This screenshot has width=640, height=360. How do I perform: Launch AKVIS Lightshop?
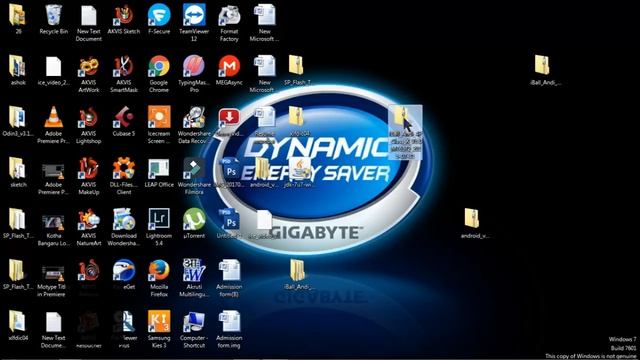click(x=89, y=118)
